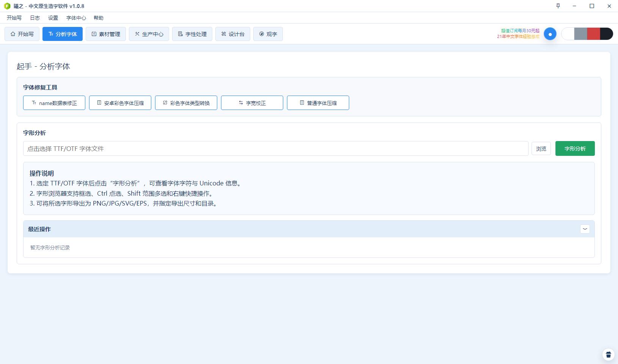
Task: Open the 生产中心 toolbar section
Action: [149, 34]
